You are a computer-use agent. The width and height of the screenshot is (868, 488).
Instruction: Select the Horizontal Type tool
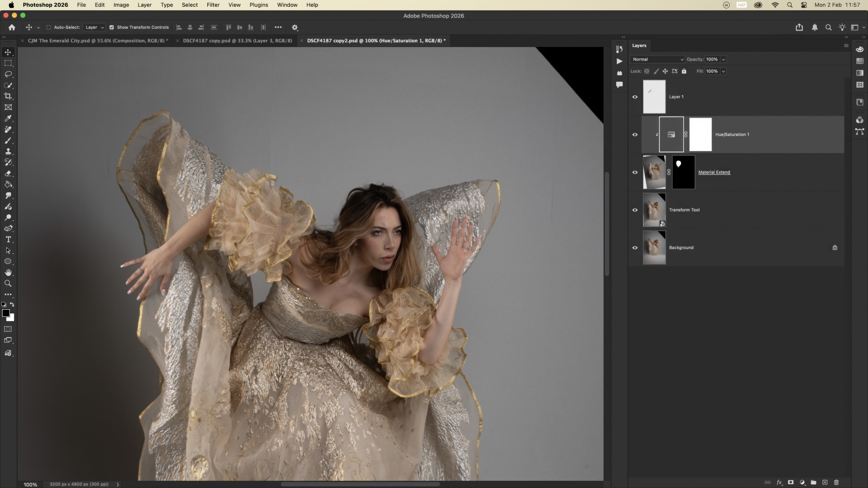[8, 239]
